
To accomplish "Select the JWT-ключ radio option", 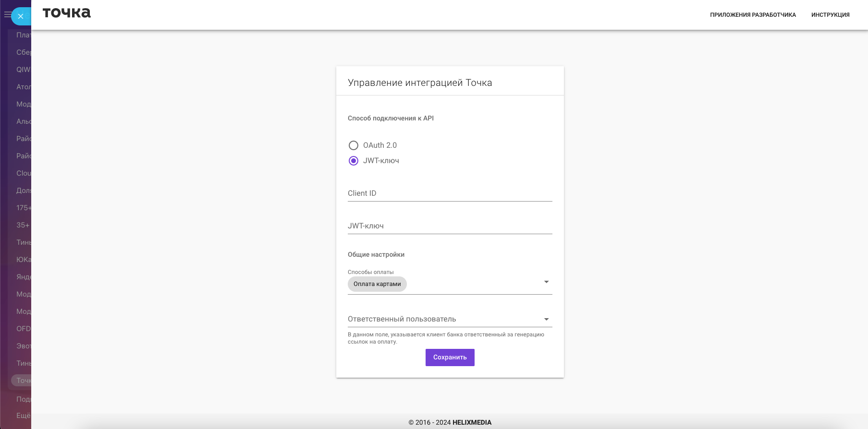I will click(x=354, y=161).
